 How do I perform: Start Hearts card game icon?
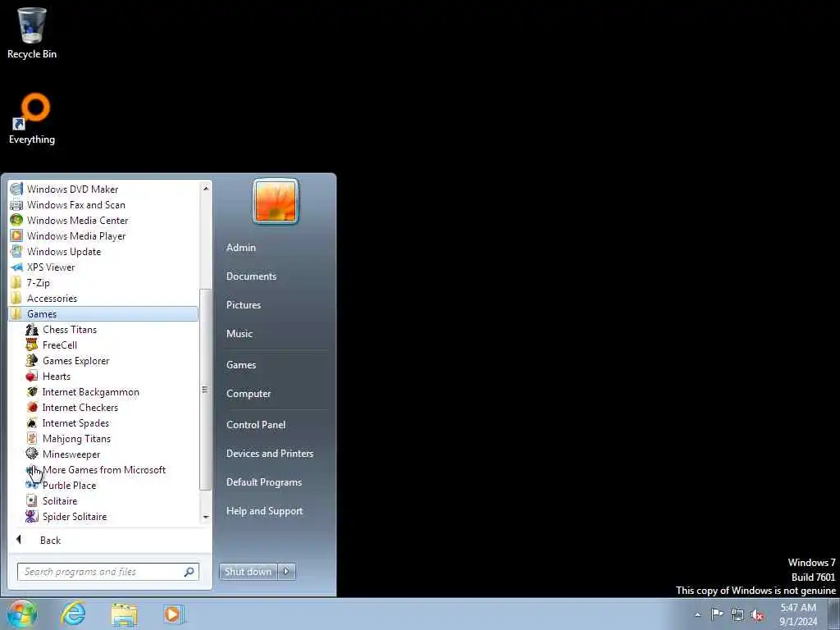(32, 376)
